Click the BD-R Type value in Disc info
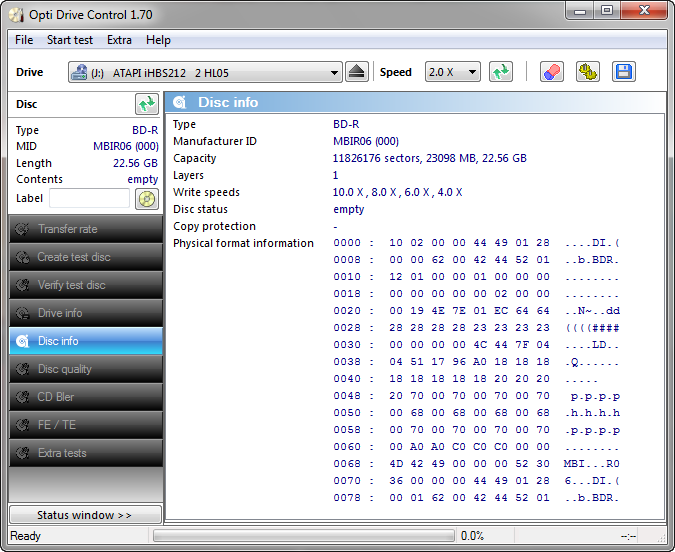This screenshot has width=675, height=552. (346, 124)
